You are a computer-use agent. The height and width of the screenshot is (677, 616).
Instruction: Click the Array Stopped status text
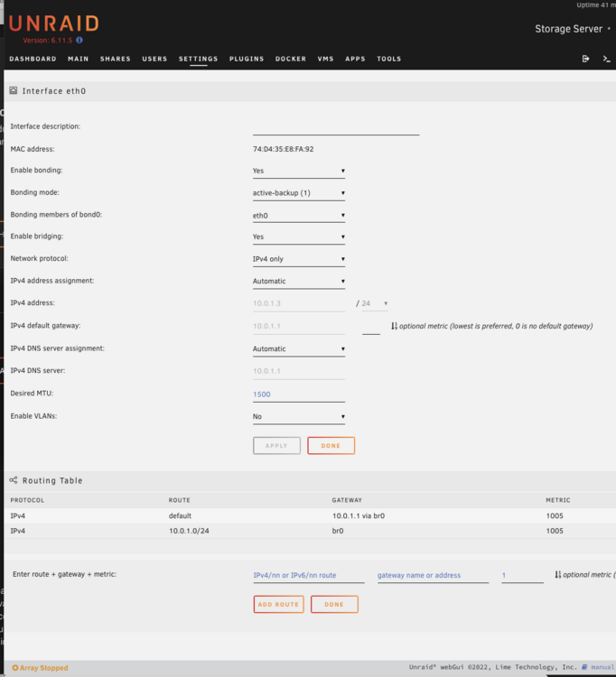coord(43,667)
